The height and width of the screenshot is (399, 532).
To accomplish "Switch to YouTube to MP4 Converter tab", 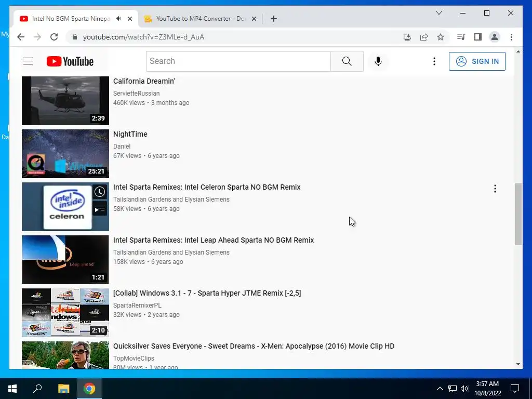I will click(201, 19).
